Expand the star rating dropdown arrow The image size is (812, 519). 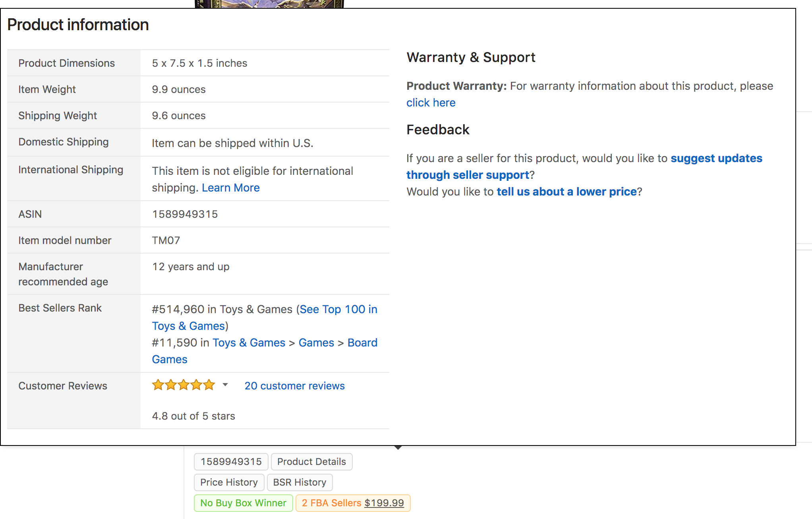(x=225, y=385)
